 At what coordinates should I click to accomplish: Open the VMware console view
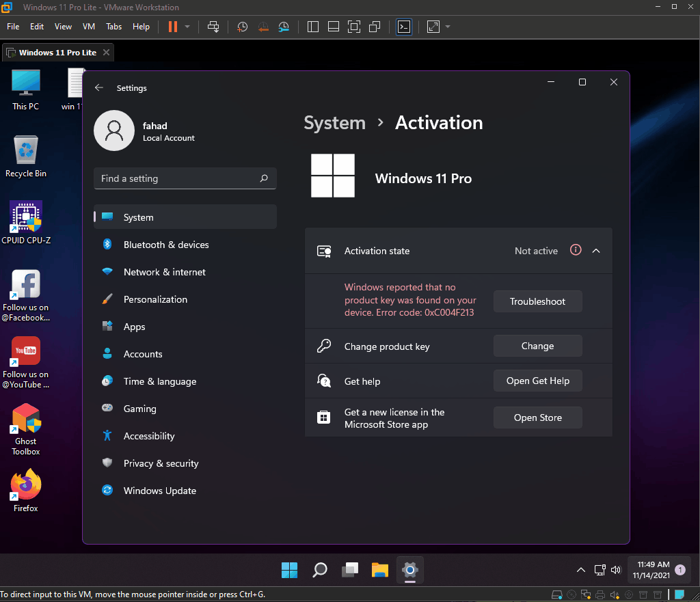(x=404, y=27)
